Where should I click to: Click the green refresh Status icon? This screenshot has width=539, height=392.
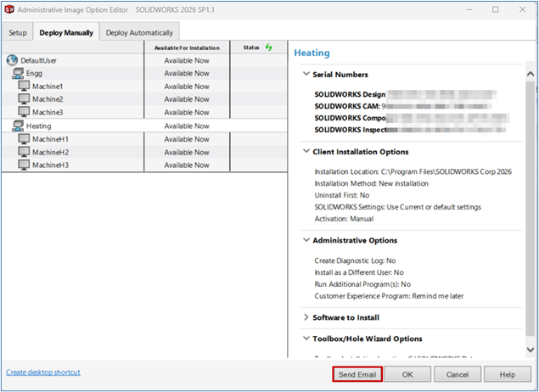tap(269, 48)
